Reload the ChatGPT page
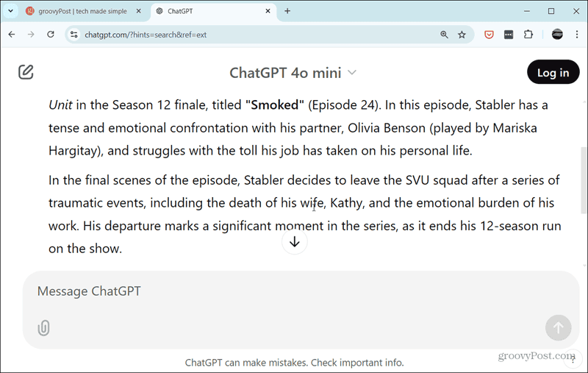 point(50,35)
